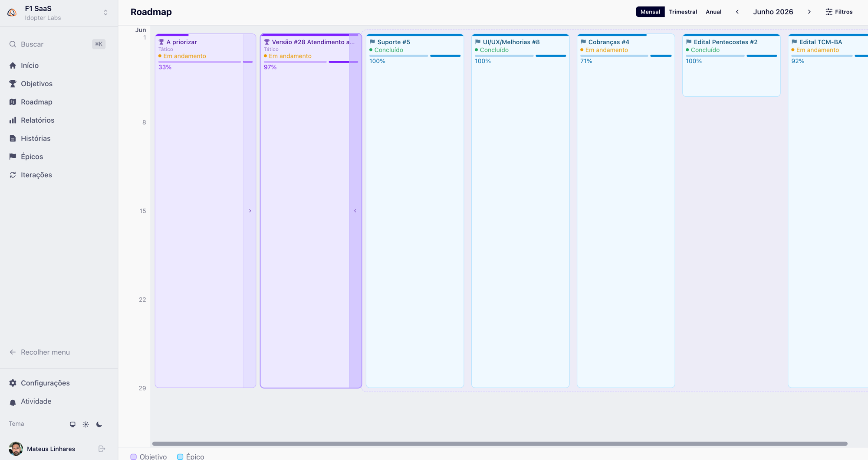Viewport: 868px width, 460px height.
Task: Click flag icon on Suporte #5 card
Action: pos(372,42)
